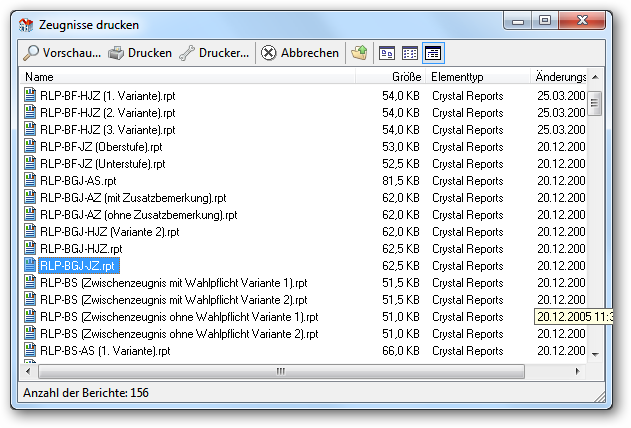
Task: Click the horizontal scrollbar right arrow
Action: point(578,371)
